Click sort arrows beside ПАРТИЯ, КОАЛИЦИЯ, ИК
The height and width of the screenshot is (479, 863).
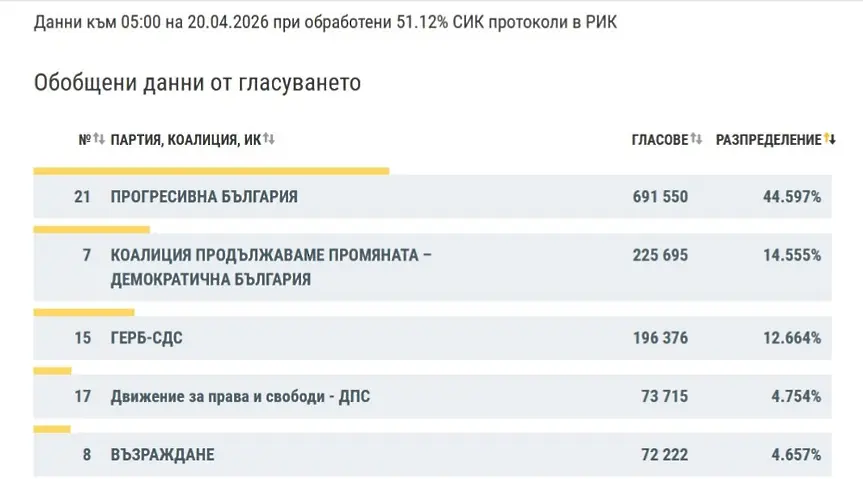coord(269,140)
